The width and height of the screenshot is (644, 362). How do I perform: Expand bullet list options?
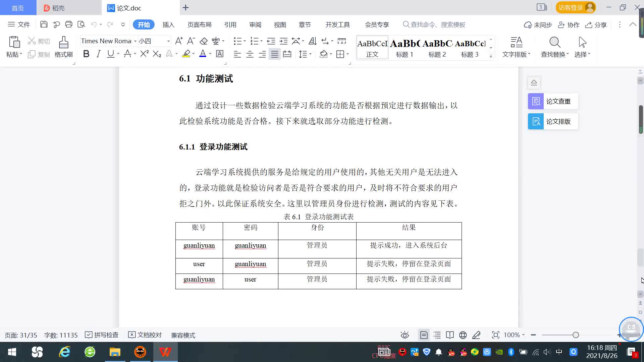tap(245, 41)
